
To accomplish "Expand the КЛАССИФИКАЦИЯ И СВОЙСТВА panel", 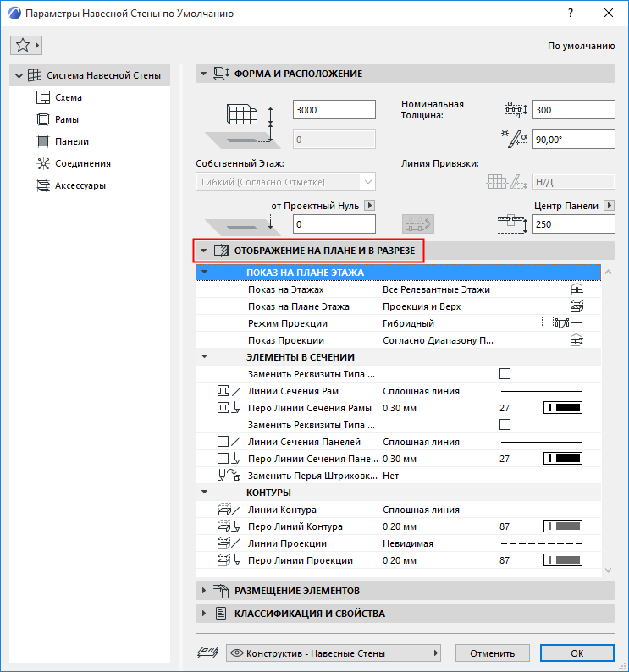I will (x=204, y=614).
